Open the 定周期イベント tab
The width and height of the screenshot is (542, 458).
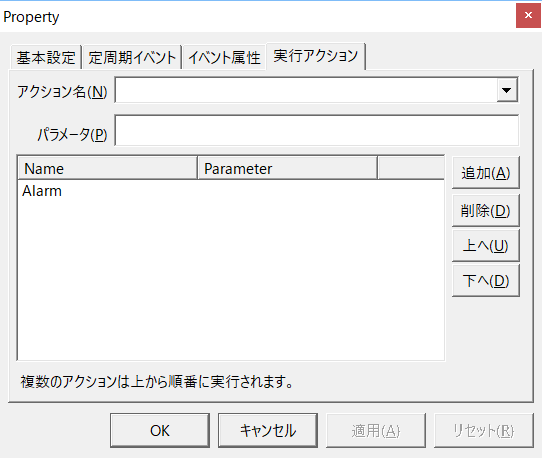[132, 57]
